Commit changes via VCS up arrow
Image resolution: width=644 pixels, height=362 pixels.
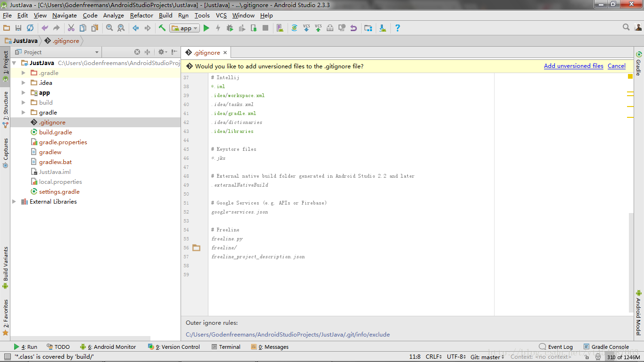pyautogui.click(x=318, y=28)
